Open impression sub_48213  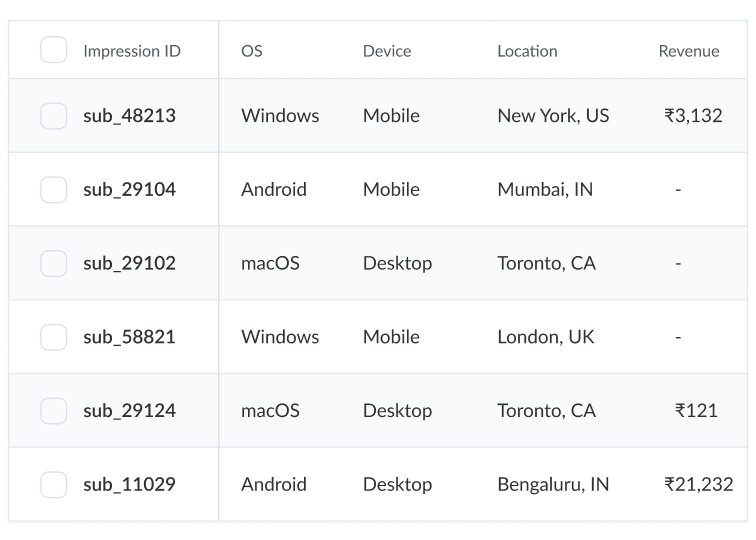click(129, 116)
